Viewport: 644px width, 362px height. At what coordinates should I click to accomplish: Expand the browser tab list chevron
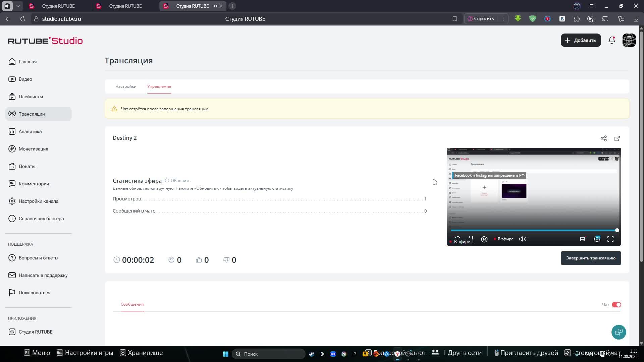(18, 6)
